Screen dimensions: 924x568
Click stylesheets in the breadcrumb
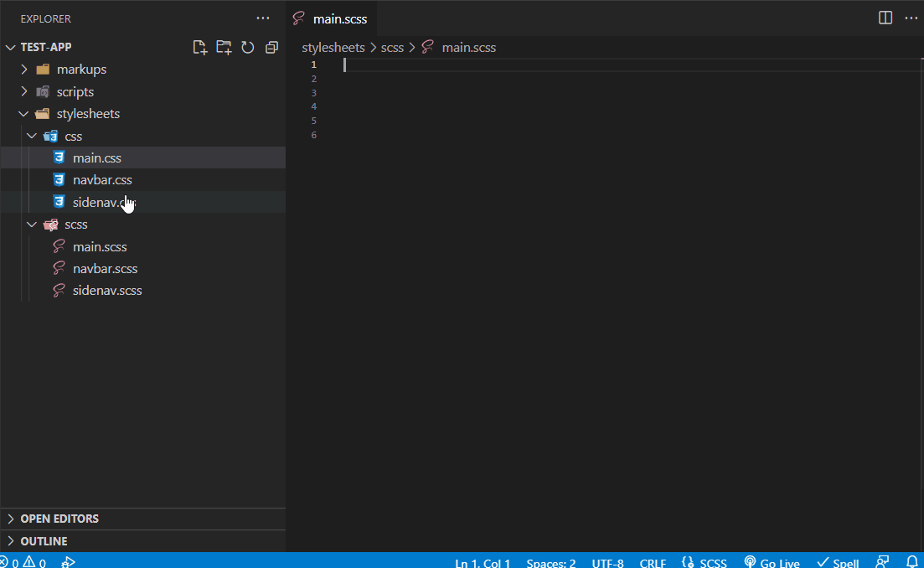coord(333,47)
